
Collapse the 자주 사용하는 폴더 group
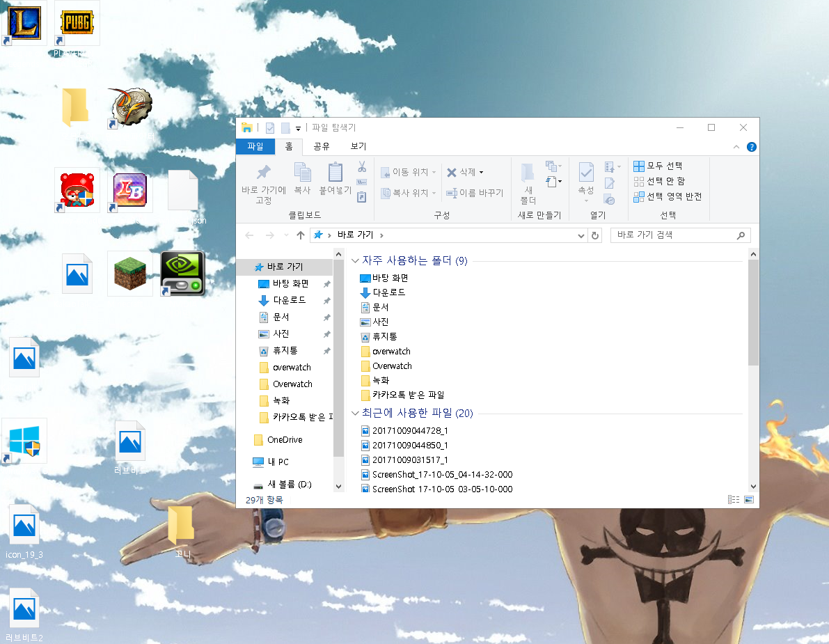[355, 260]
